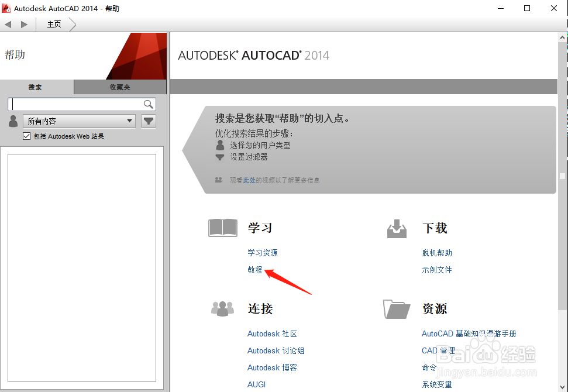This screenshot has height=392, width=568.
Task: Click the 下载 download icon
Action: pos(397,229)
